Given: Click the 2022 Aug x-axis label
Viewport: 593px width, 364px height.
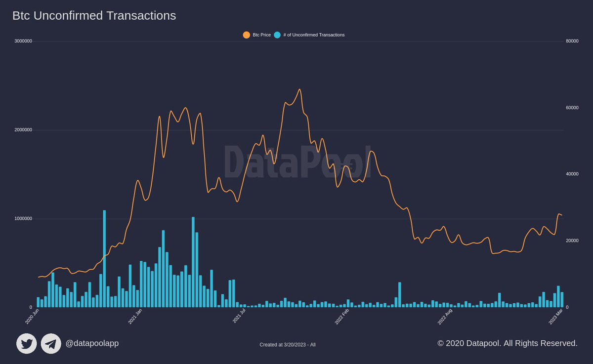Looking at the screenshot, I should [445, 317].
